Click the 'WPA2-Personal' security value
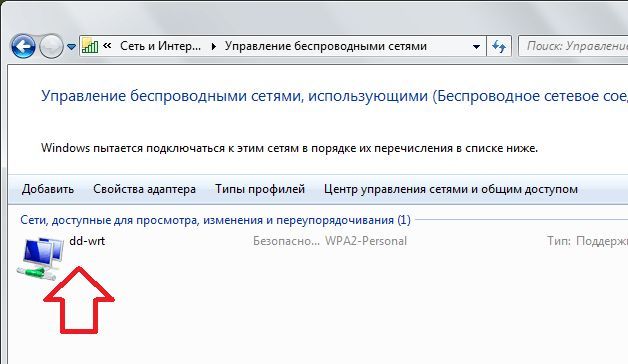 366,241
